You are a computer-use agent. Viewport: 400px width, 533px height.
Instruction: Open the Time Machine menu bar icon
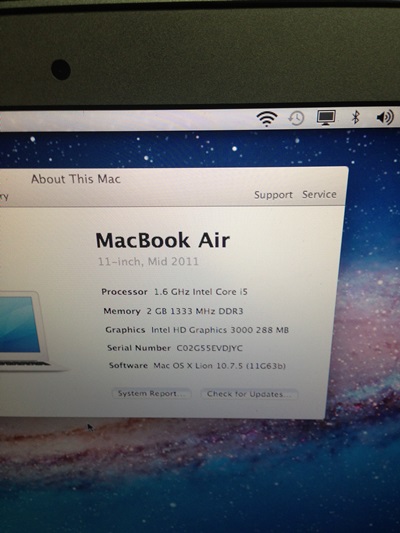click(296, 118)
